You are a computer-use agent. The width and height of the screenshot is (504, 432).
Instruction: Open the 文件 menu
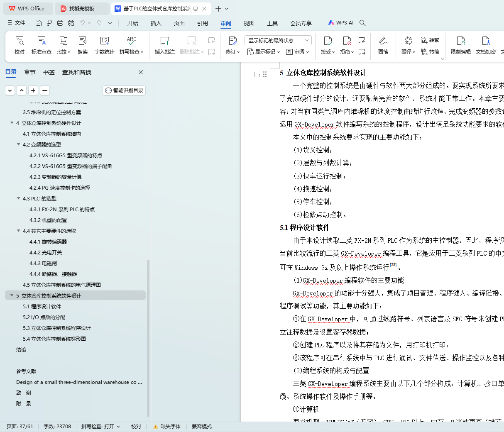click(17, 23)
